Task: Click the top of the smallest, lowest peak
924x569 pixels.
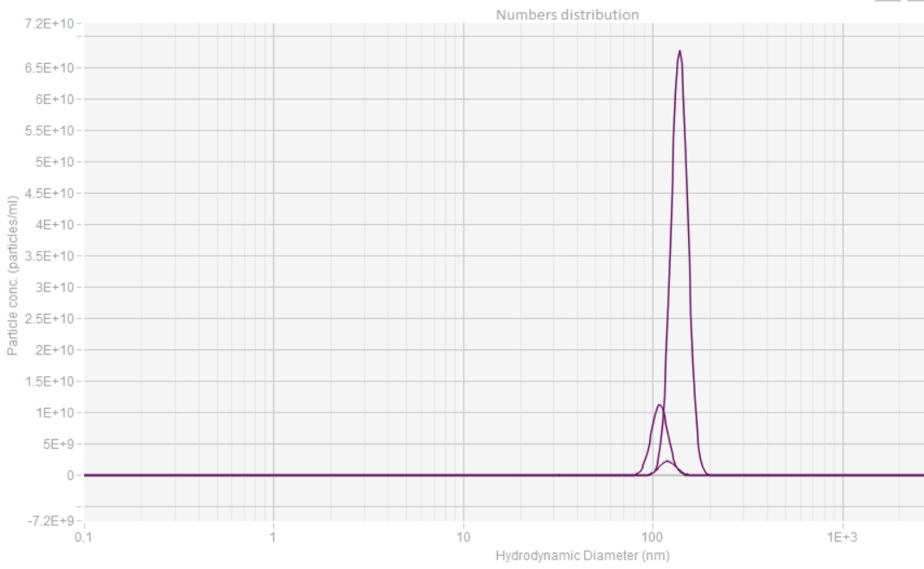Action: [x=667, y=461]
